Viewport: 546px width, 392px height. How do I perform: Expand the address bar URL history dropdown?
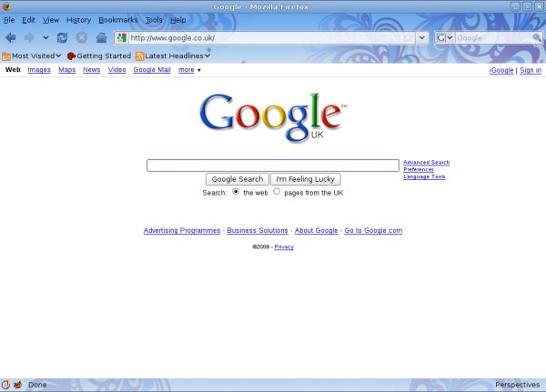(x=421, y=37)
